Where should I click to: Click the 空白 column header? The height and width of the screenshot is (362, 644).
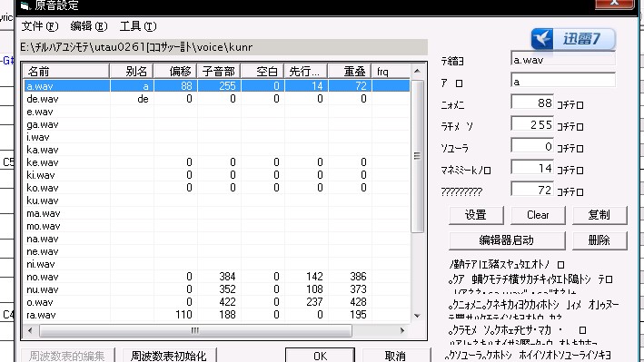pos(263,71)
